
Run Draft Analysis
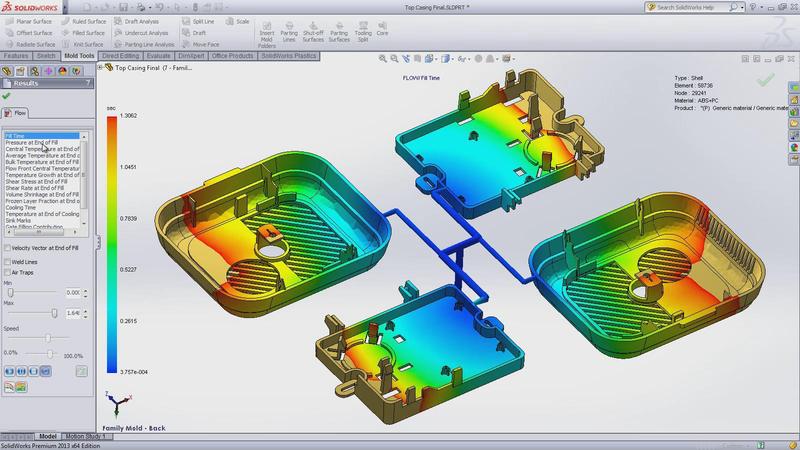(136, 21)
